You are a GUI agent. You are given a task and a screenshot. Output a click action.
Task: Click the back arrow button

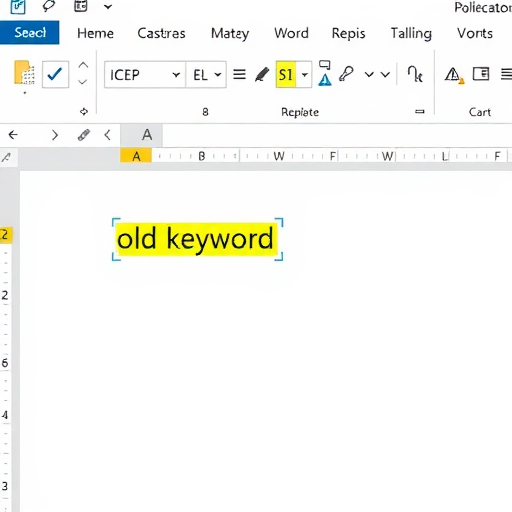point(13,135)
